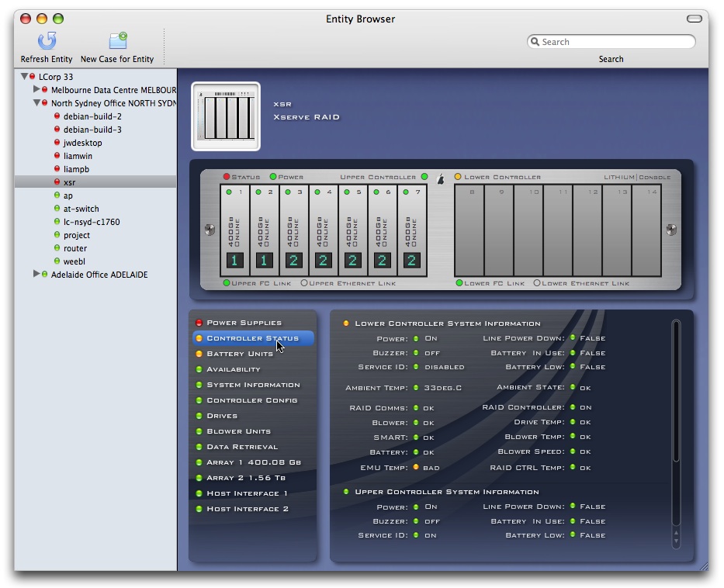Select empty drive bay 8

[x=469, y=230]
